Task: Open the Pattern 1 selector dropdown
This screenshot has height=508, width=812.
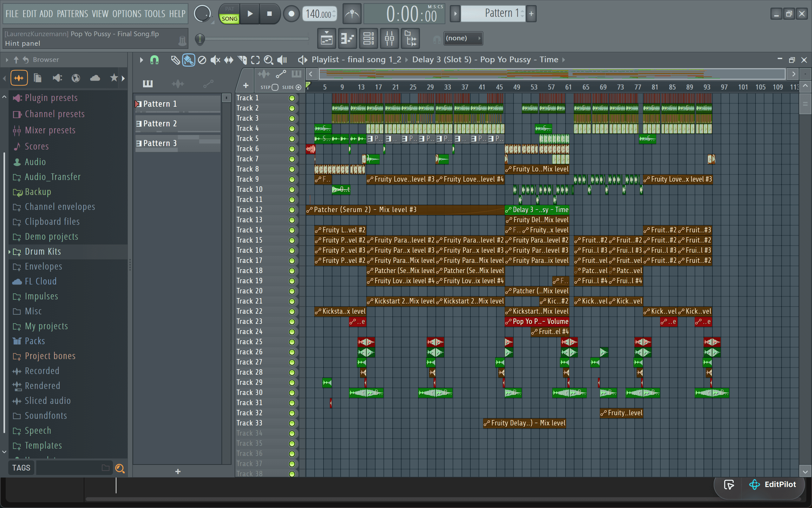Action: pos(493,14)
